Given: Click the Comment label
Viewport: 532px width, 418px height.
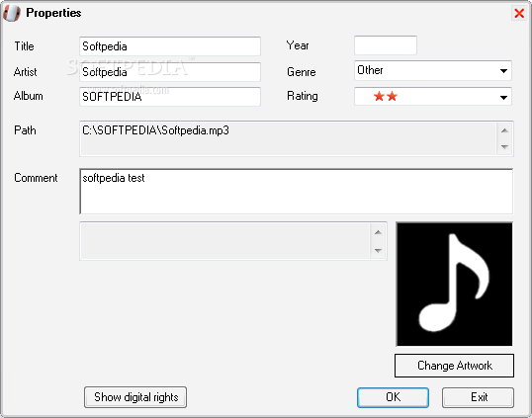Looking at the screenshot, I should [36, 178].
